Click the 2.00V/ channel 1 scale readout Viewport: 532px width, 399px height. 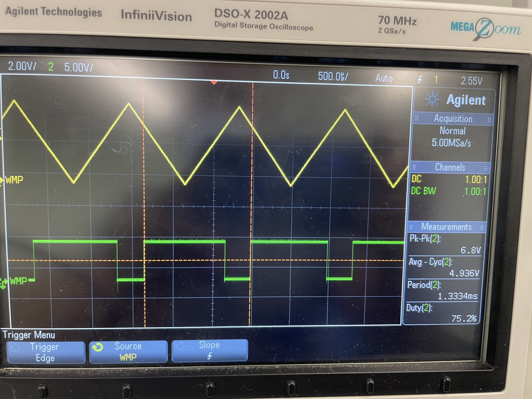(22, 66)
